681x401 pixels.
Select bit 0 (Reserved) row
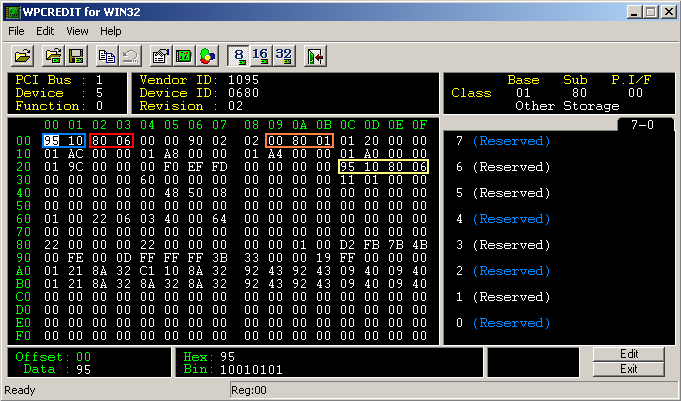point(503,323)
